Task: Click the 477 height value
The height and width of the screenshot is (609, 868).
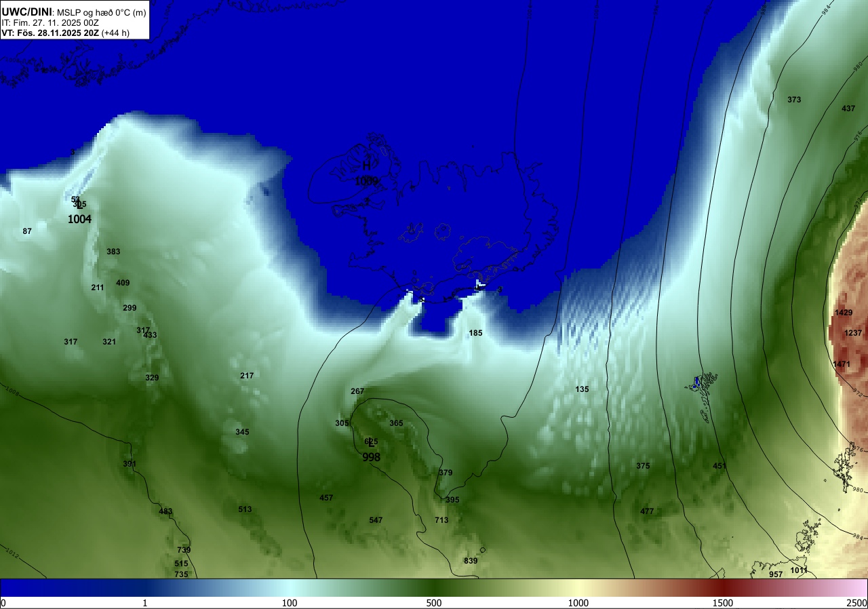Action: pos(647,511)
